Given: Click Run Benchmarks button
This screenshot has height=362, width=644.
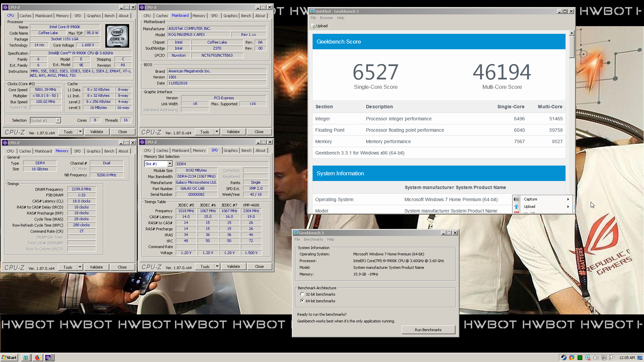Looking at the screenshot, I should 428,330.
